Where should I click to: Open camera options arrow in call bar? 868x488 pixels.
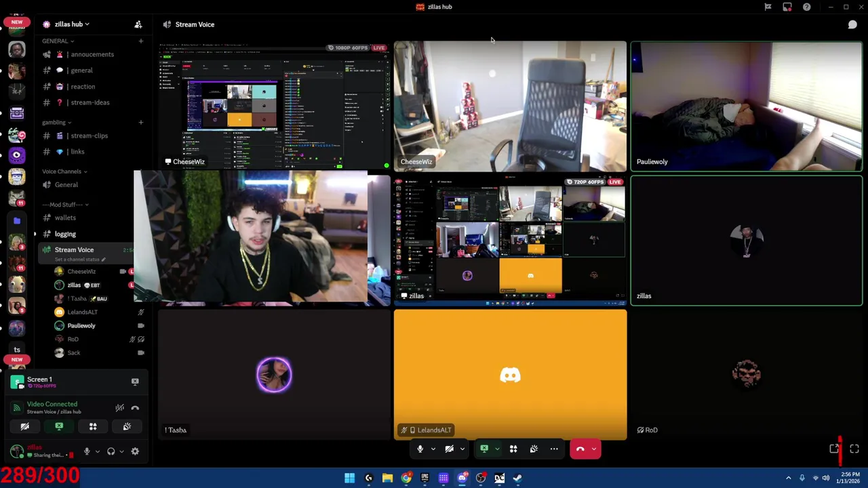tap(462, 449)
